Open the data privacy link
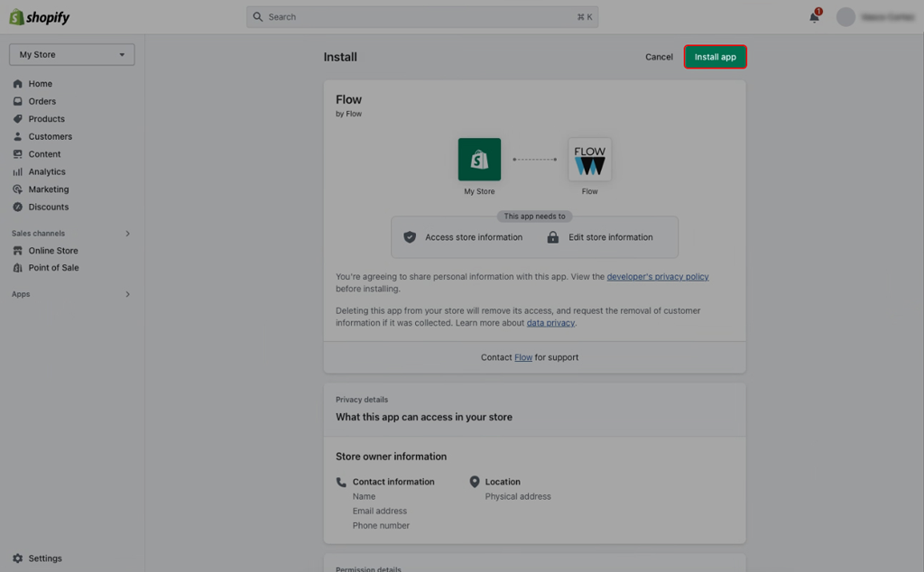Screen dimensions: 924x572 coord(550,323)
